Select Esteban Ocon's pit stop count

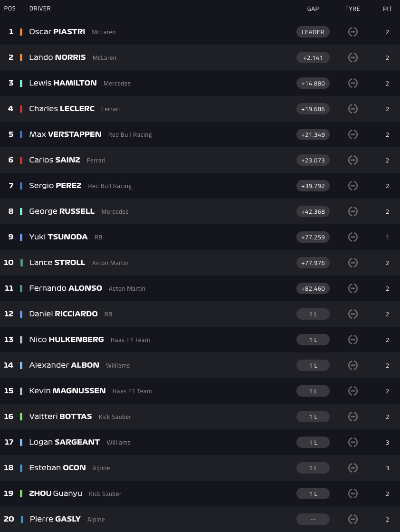click(388, 468)
